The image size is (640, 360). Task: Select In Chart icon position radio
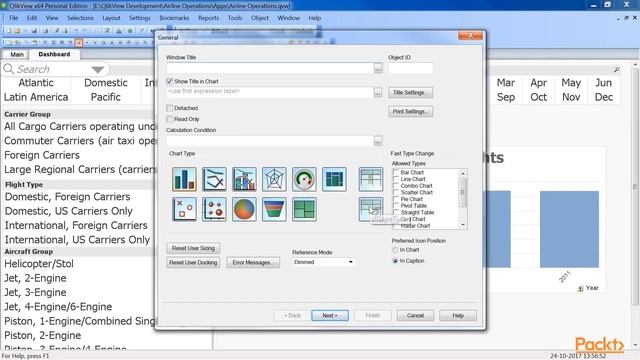395,250
